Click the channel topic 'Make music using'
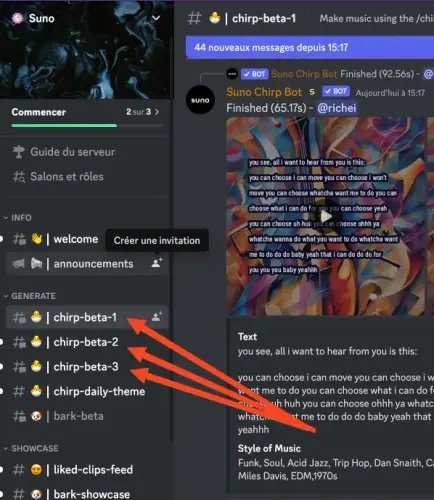This screenshot has height=500, width=434. (x=377, y=18)
